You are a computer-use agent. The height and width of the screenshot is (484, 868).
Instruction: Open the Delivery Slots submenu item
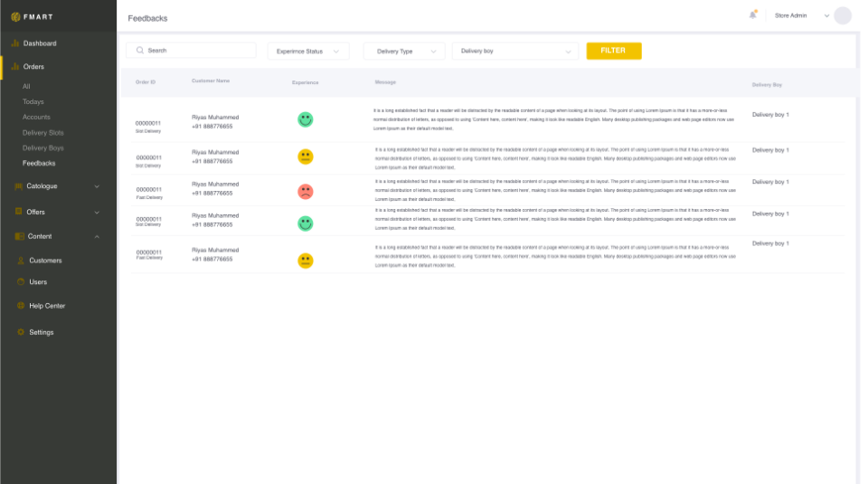(43, 133)
